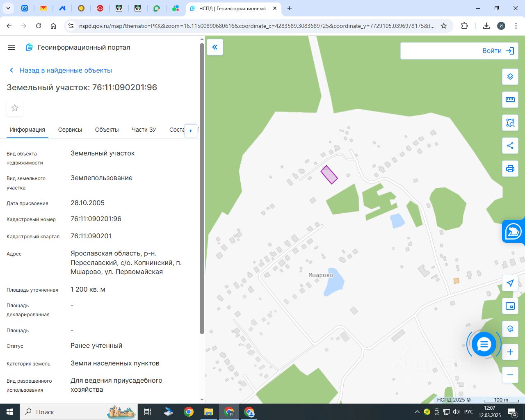Viewport: 525px width, 420px height.
Task: Activate the area selection search tool
Action: pyautogui.click(x=510, y=123)
